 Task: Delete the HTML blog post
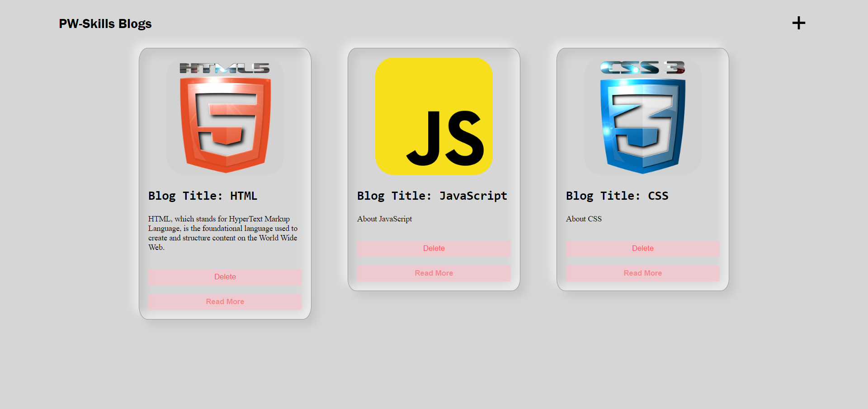point(225,277)
